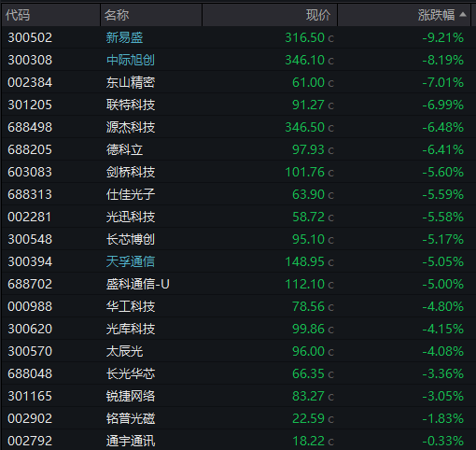Select stock code 300570
The height and width of the screenshot is (450, 476).
[30, 351]
